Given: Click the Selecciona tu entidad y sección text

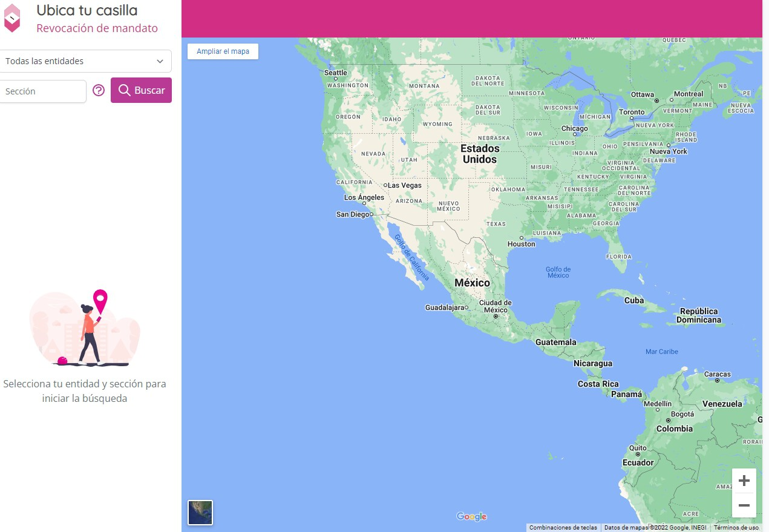Looking at the screenshot, I should (85, 391).
